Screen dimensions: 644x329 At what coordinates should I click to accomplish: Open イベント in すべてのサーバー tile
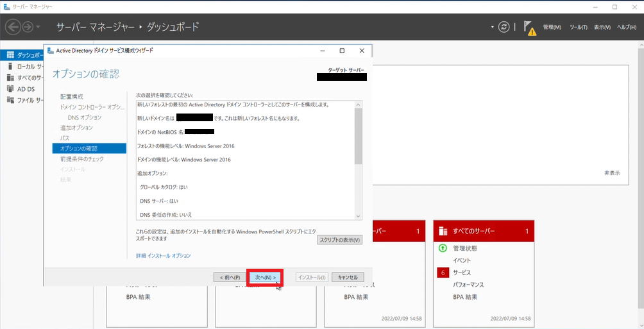[x=462, y=260]
